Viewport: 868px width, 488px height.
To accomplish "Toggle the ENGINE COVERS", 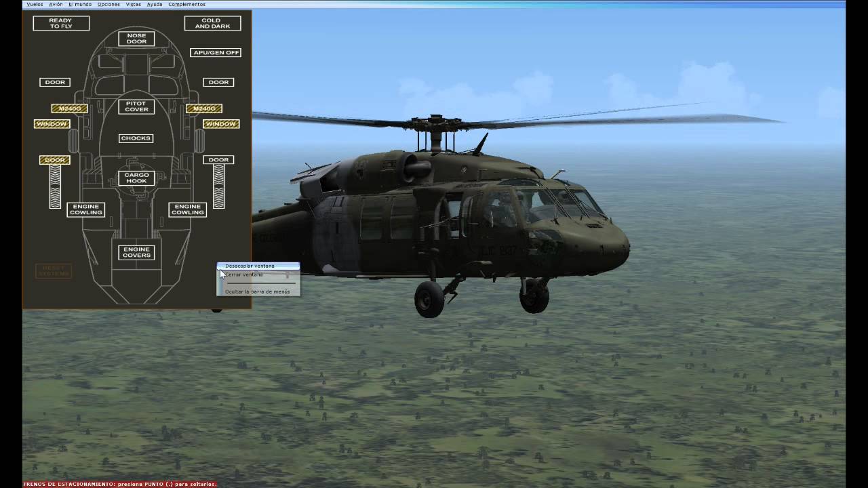I will [x=136, y=252].
